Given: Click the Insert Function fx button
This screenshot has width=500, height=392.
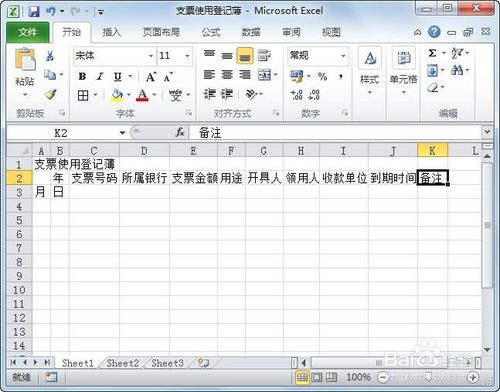Looking at the screenshot, I should [x=180, y=133].
